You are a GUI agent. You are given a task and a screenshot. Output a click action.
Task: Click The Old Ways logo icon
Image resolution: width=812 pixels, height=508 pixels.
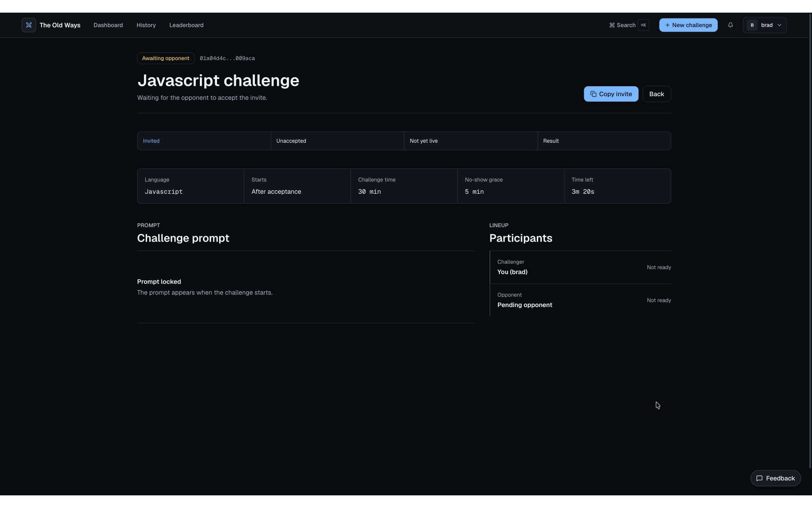point(29,25)
